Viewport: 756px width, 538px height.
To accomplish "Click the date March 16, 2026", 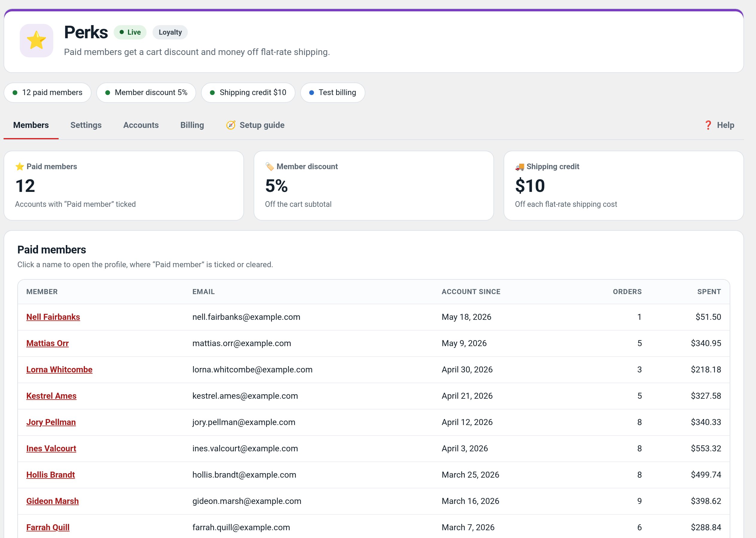I will pos(470,501).
